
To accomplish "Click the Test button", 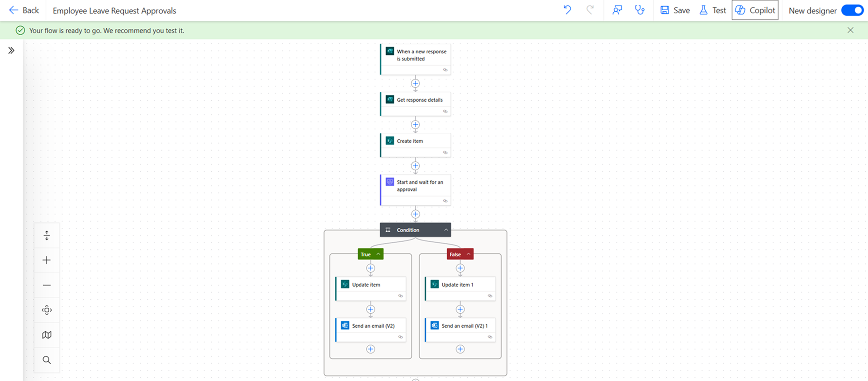I will 712,10.
